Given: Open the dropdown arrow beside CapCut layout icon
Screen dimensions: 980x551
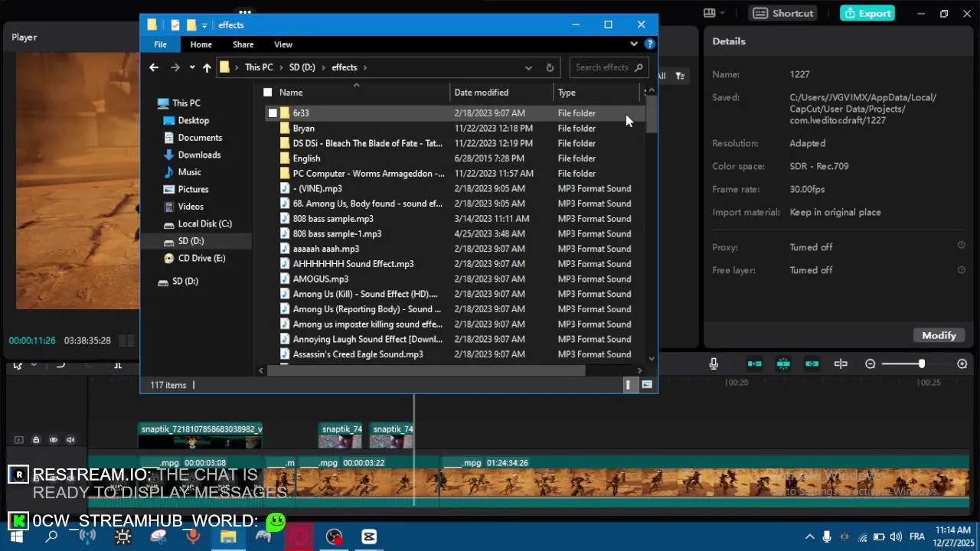Looking at the screenshot, I should 722,13.
